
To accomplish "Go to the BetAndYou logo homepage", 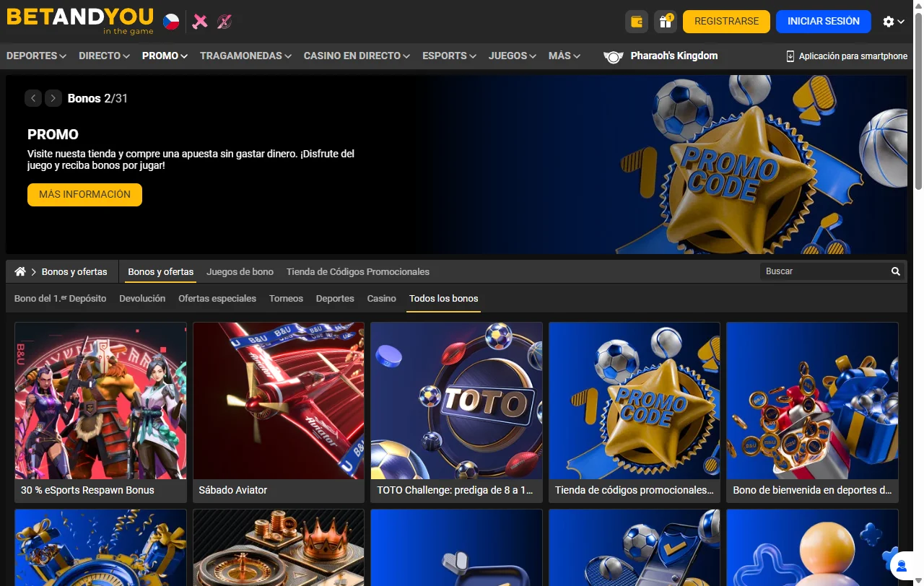I will click(79, 21).
